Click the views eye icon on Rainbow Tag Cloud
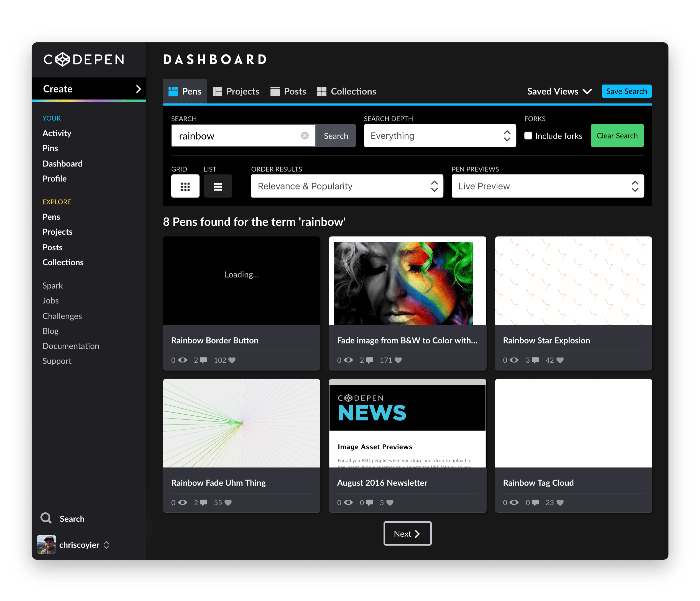Image resolution: width=700 pixels, height=601 pixels. [514, 502]
